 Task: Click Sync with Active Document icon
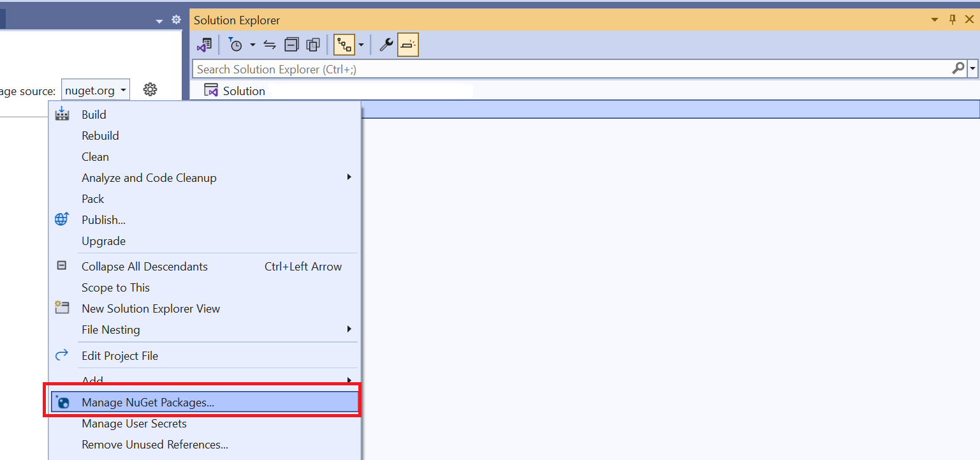click(x=270, y=45)
